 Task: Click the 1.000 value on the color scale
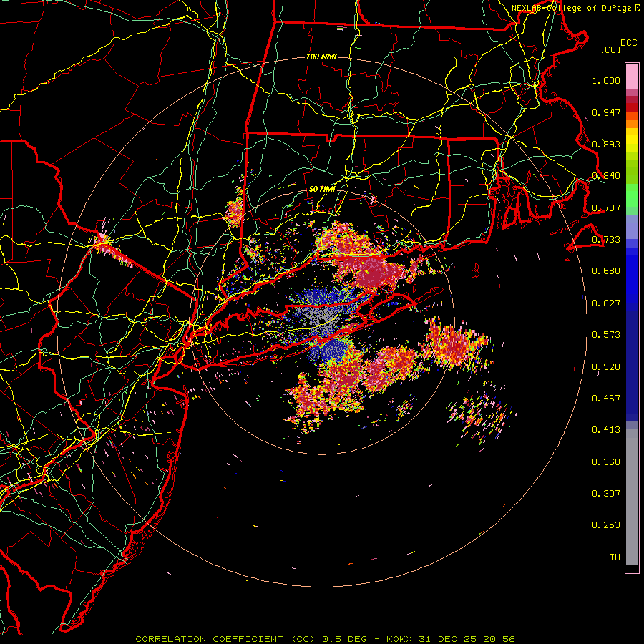pos(606,80)
